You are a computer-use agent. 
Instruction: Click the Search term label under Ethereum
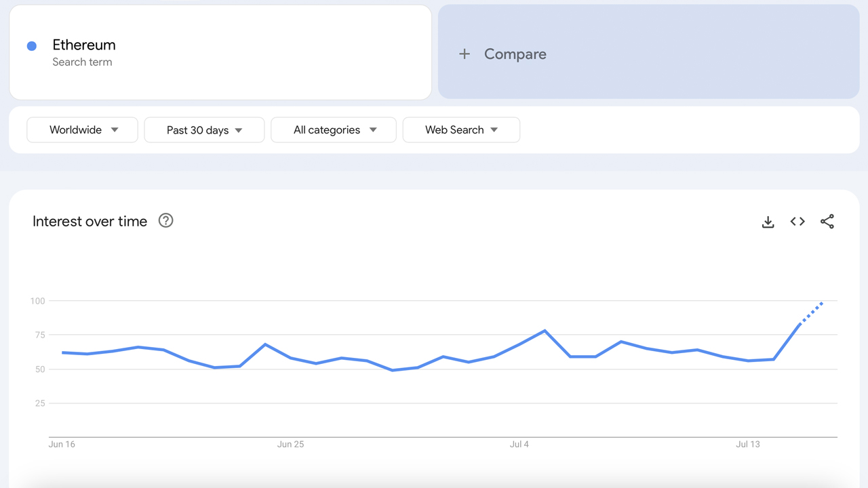coord(82,62)
